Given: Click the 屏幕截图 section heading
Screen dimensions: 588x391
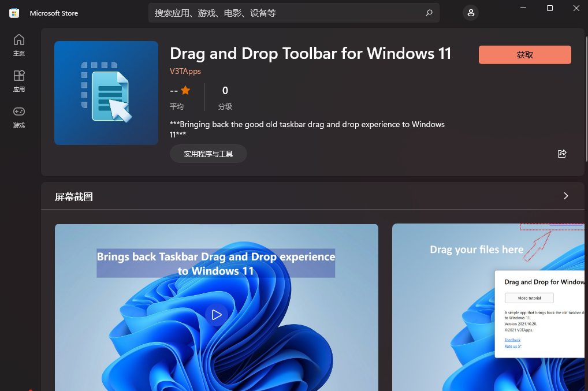Looking at the screenshot, I should (74, 197).
